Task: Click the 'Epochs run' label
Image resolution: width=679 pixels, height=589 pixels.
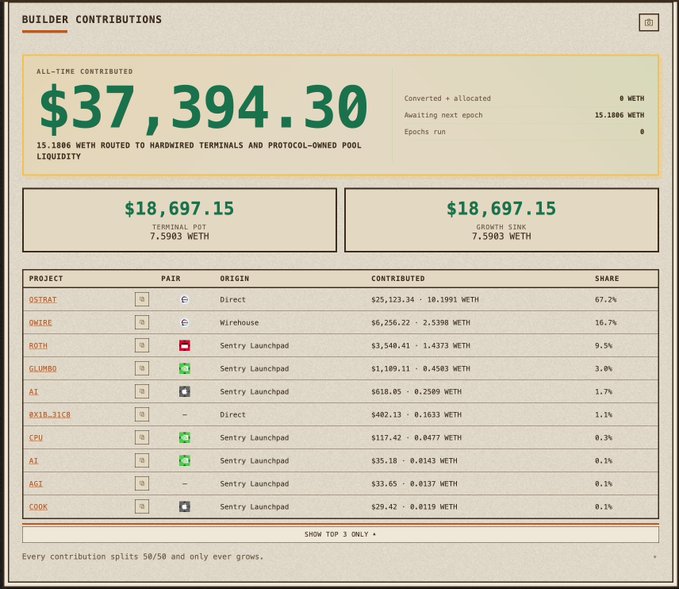Action: pos(424,132)
